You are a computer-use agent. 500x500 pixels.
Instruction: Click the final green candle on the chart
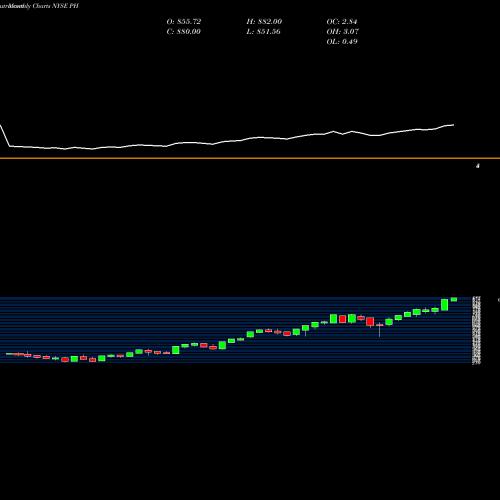[454, 299]
